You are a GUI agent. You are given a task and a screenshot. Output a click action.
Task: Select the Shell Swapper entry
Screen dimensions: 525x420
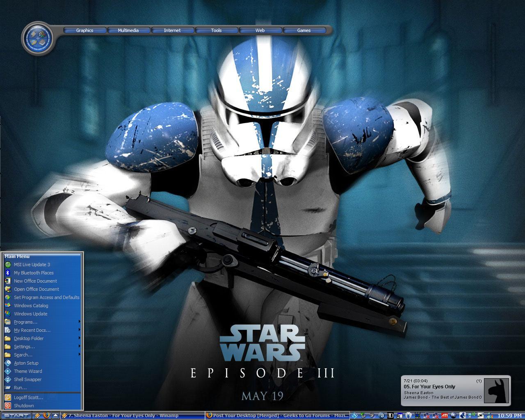[x=42, y=379]
